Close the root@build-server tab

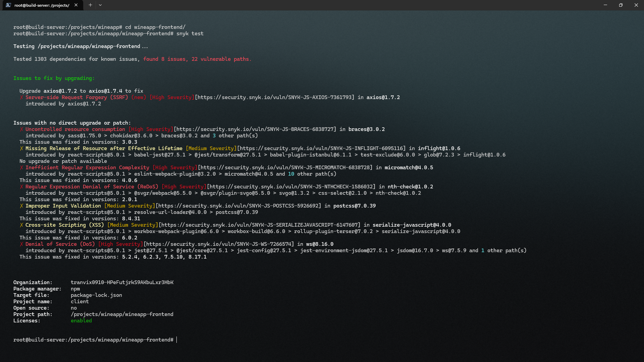(x=76, y=5)
